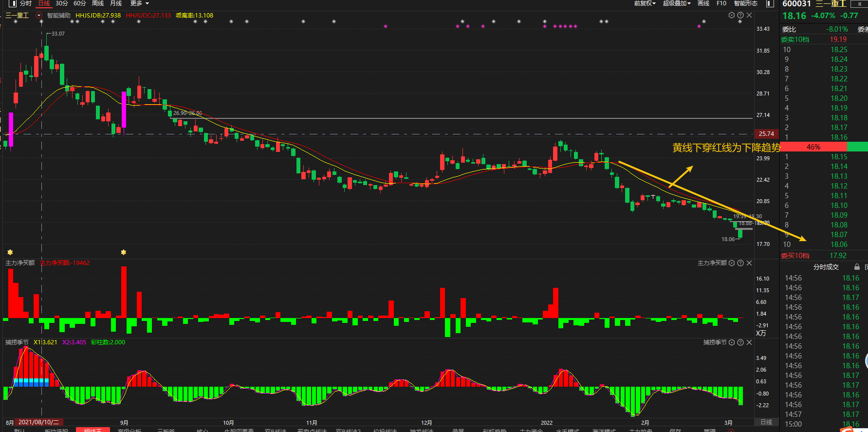
Task: Open 主力净买额 panel settings hexagon
Action: pos(732,263)
